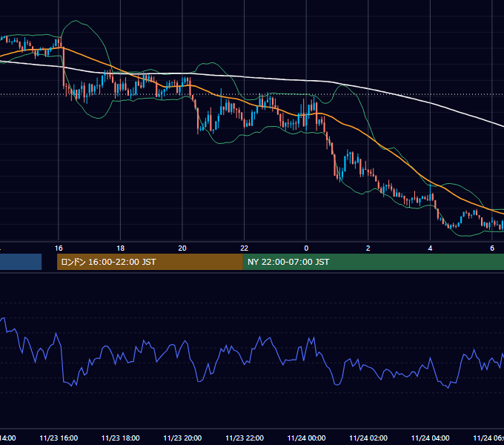Click the 11/24 04:00 date label
Image resolution: width=504 pixels, height=445 pixels.
click(430, 438)
